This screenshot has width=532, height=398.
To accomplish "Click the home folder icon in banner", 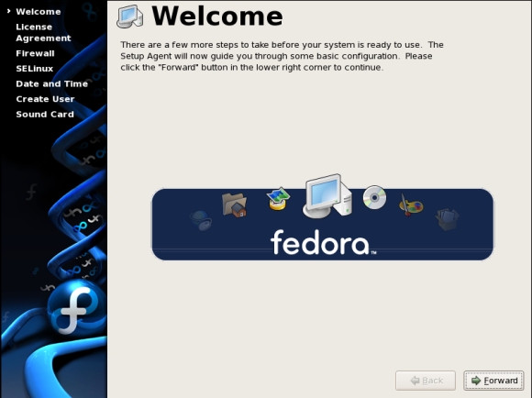I will coord(235,205).
